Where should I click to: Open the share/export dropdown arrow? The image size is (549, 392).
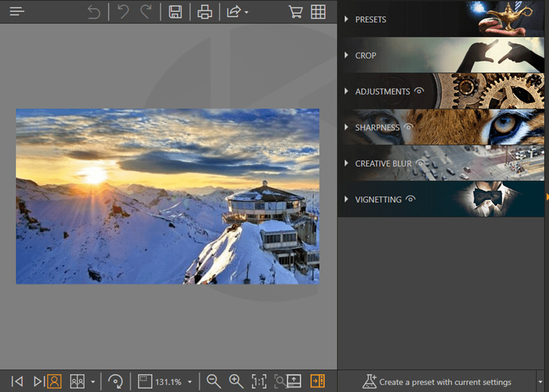pyautogui.click(x=247, y=13)
